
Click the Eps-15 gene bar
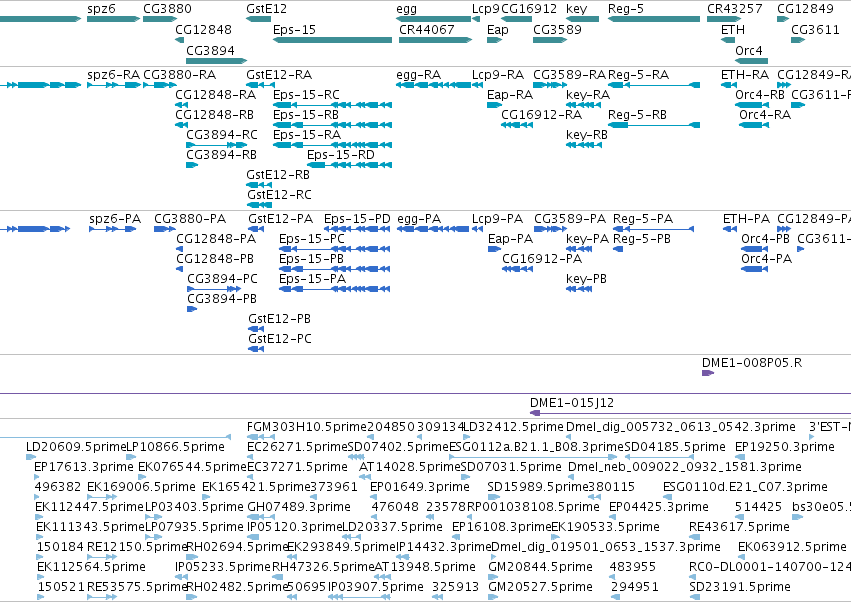tap(332, 40)
